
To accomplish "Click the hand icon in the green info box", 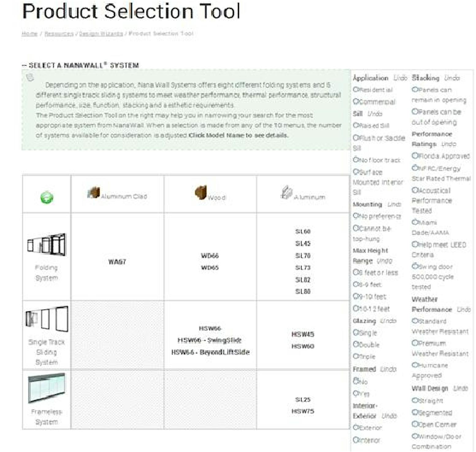I will pos(30,77).
